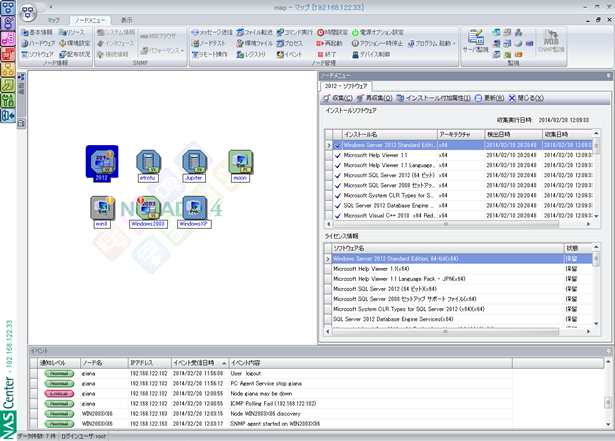Click installed software horizontal scrollbar thumb

(446, 224)
